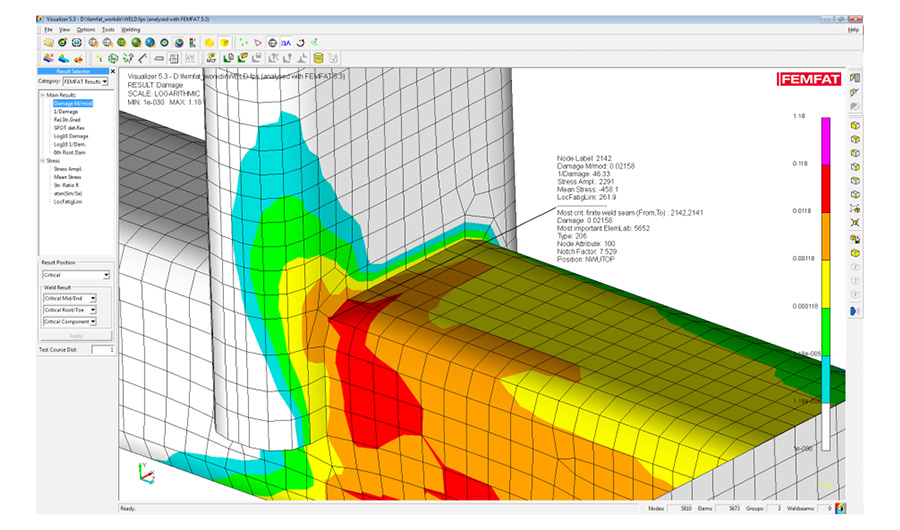
Task: Select Mean Stress result
Action: coord(67,177)
